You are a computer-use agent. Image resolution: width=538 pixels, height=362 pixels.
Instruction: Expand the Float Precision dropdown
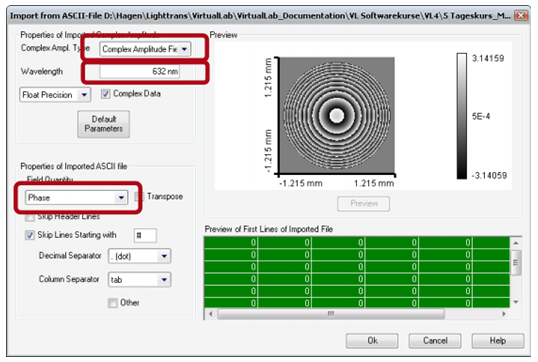pyautogui.click(x=55, y=95)
